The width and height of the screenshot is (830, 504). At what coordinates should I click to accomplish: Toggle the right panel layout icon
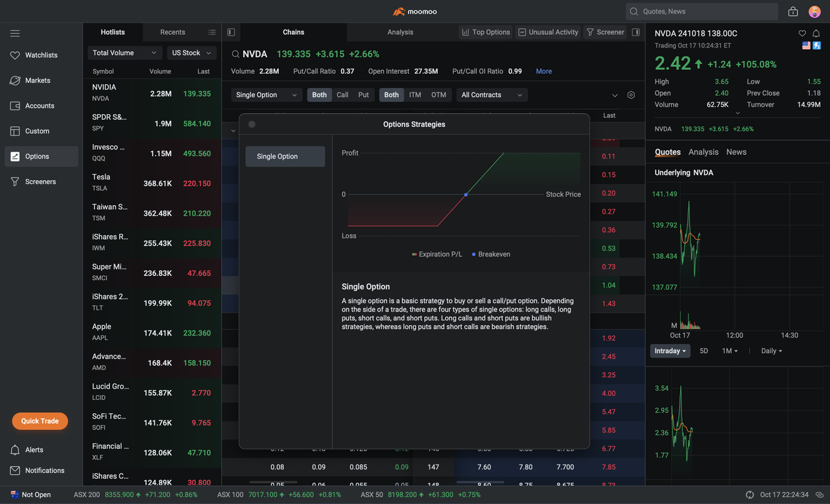635,32
